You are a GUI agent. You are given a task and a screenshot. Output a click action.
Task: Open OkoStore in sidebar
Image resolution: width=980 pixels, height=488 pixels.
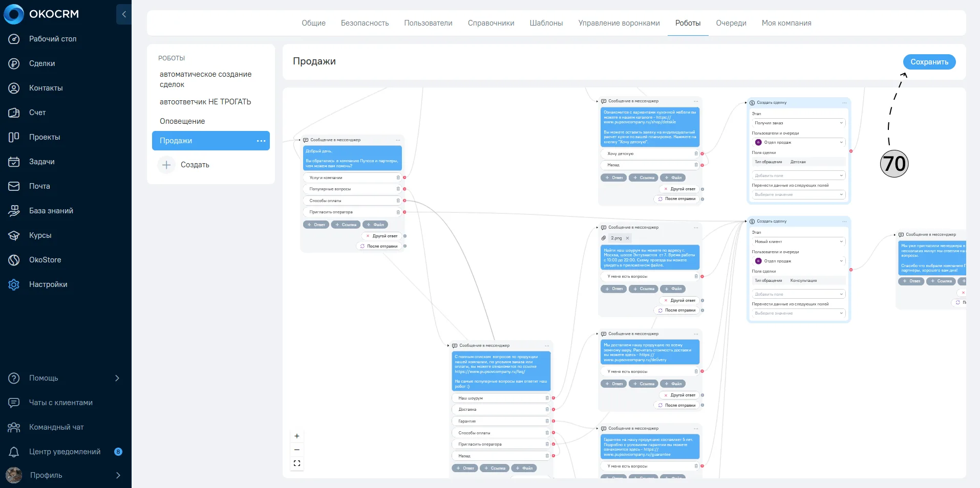[45, 260]
